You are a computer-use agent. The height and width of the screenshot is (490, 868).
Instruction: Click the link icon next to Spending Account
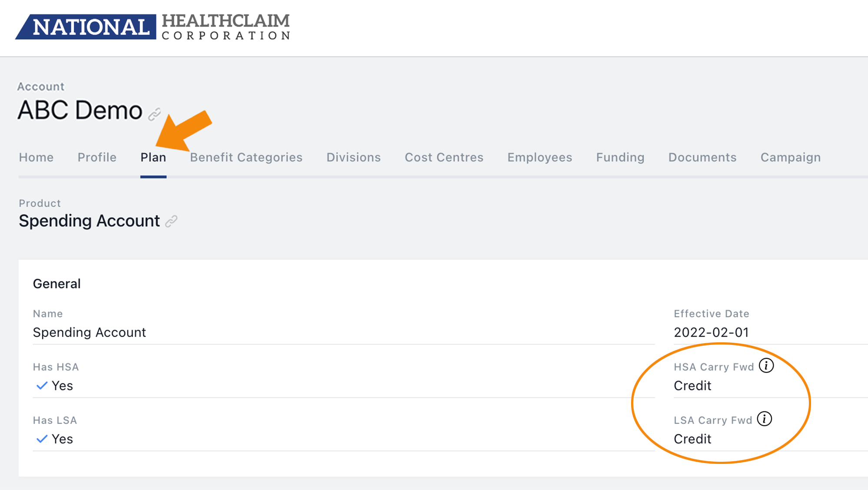click(x=171, y=221)
